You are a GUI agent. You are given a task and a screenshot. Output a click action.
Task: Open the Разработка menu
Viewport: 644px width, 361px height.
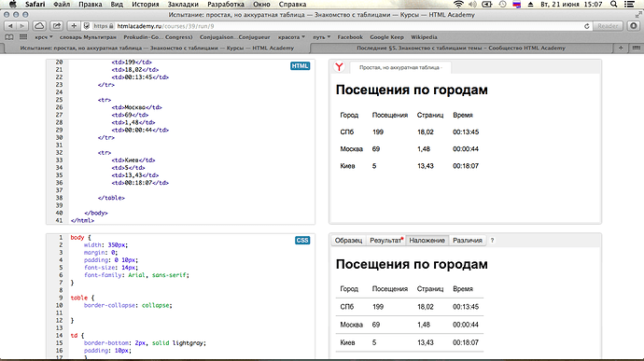point(226,4)
